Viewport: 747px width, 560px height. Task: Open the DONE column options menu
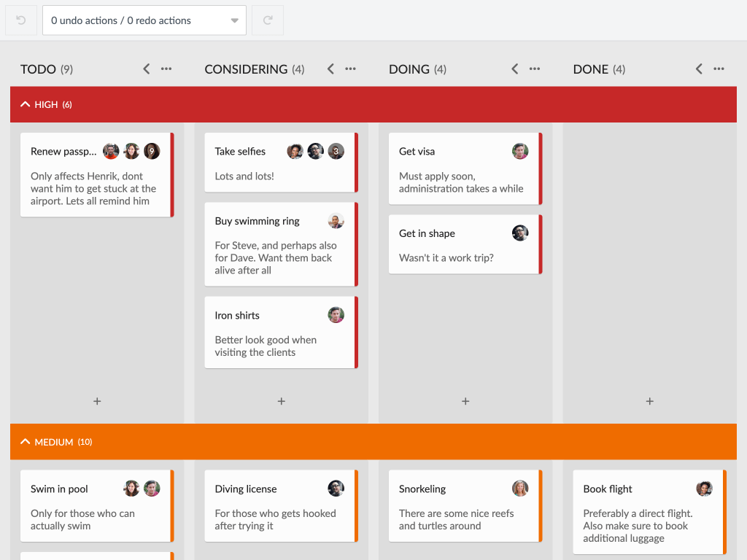point(719,69)
